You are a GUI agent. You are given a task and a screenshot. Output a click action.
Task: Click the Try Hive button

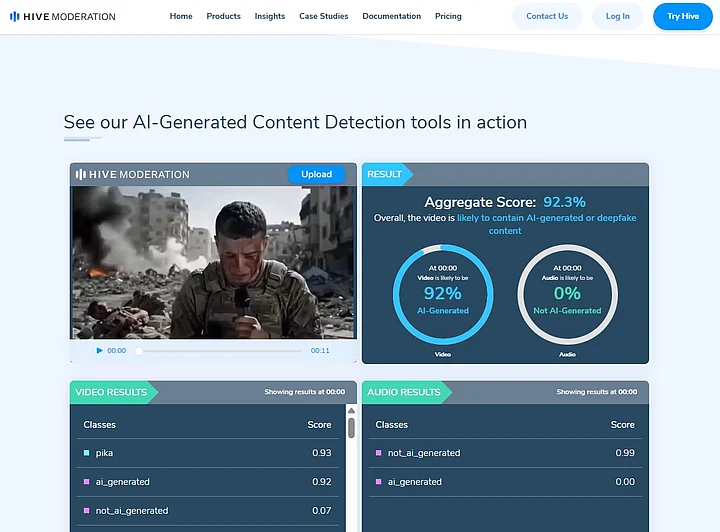coord(683,17)
